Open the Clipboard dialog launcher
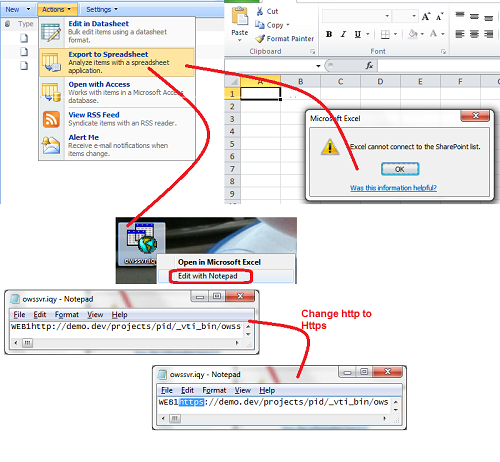The height and width of the screenshot is (462, 500). [313, 52]
